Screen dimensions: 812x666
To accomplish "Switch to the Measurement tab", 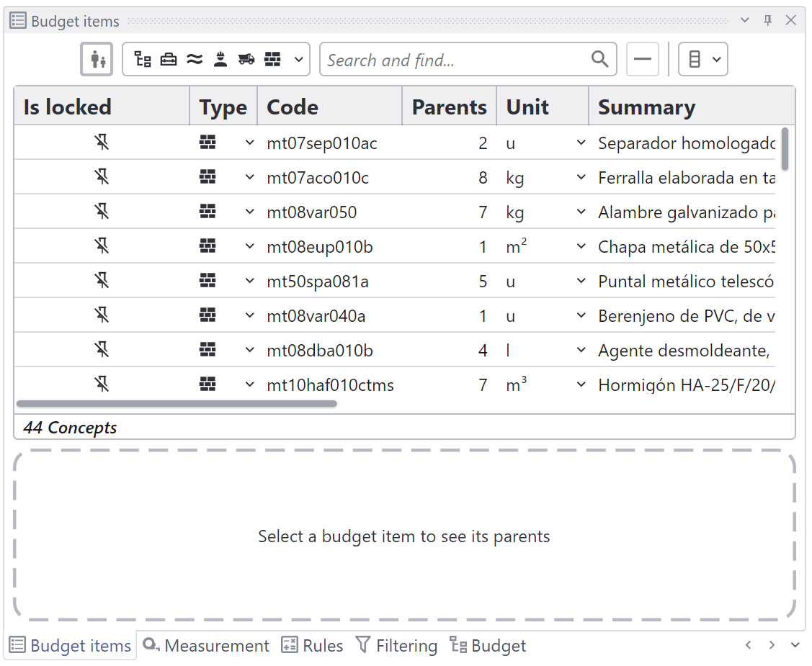I will pyautogui.click(x=205, y=645).
